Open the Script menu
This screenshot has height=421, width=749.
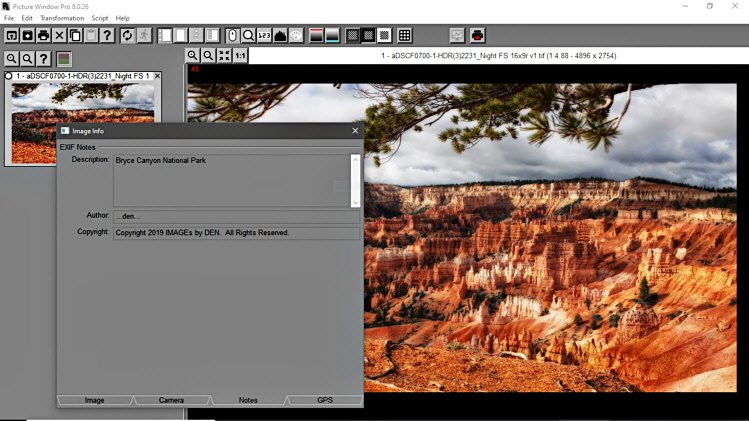100,18
